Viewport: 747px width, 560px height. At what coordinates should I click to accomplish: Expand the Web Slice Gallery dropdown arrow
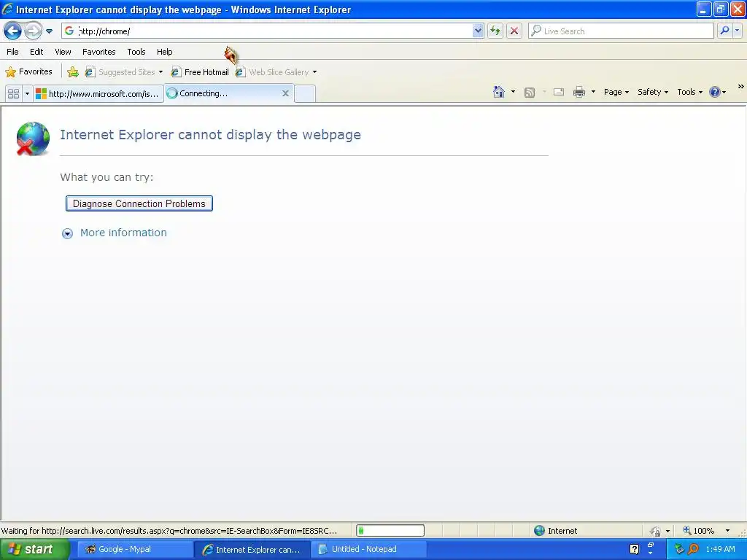point(314,72)
